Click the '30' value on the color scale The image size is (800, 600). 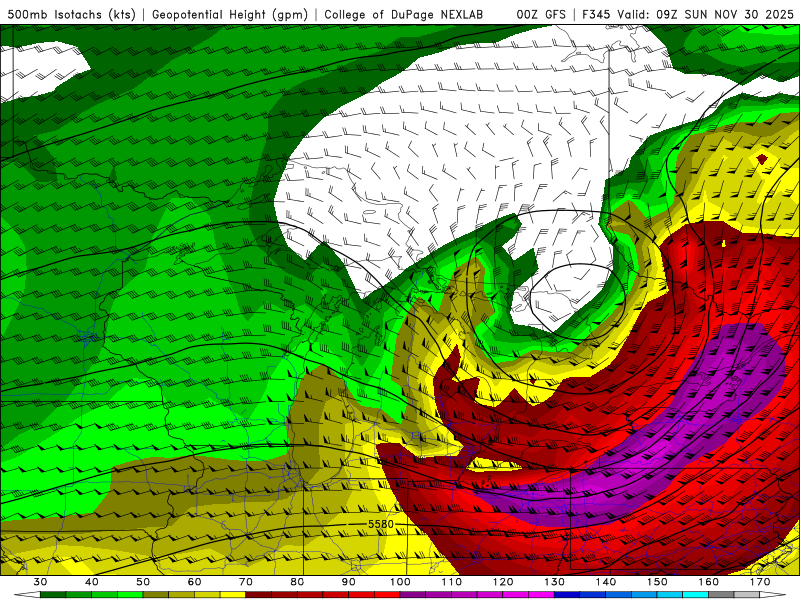[x=40, y=582]
